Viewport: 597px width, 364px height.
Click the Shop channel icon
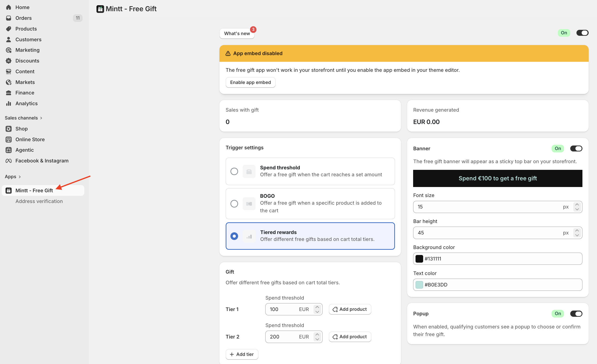tap(9, 129)
